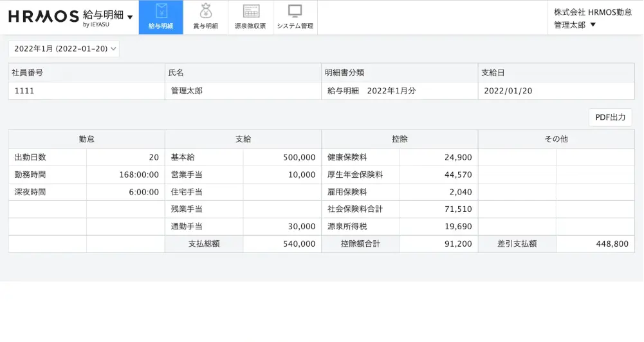Screen dimensions: 644x342
Task: Click the 支払総額 label
Action: pyautogui.click(x=204, y=243)
